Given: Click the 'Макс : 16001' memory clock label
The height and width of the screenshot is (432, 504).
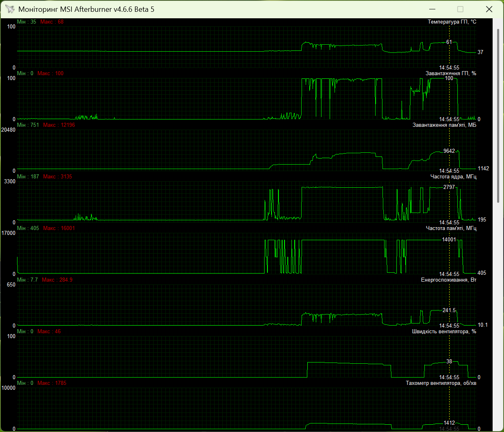Looking at the screenshot, I should point(59,228).
